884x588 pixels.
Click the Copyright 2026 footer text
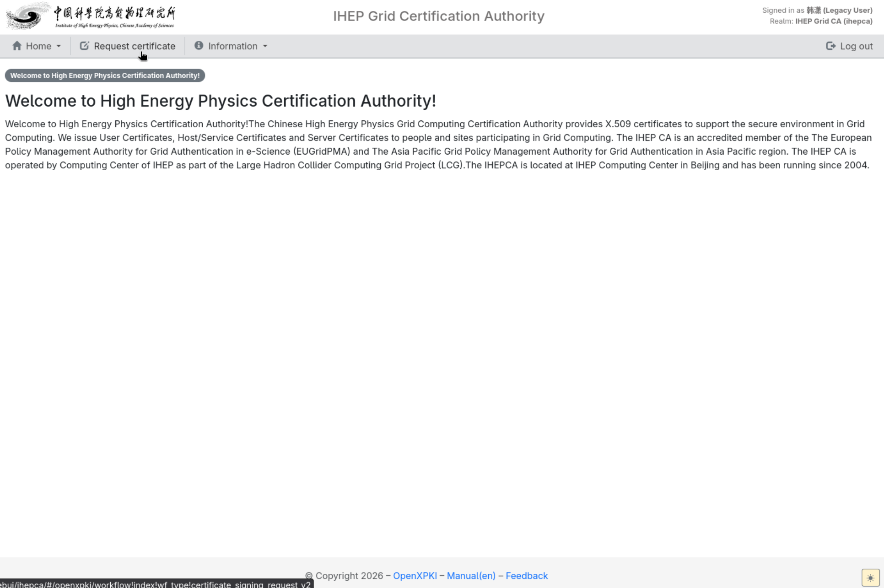click(x=344, y=576)
